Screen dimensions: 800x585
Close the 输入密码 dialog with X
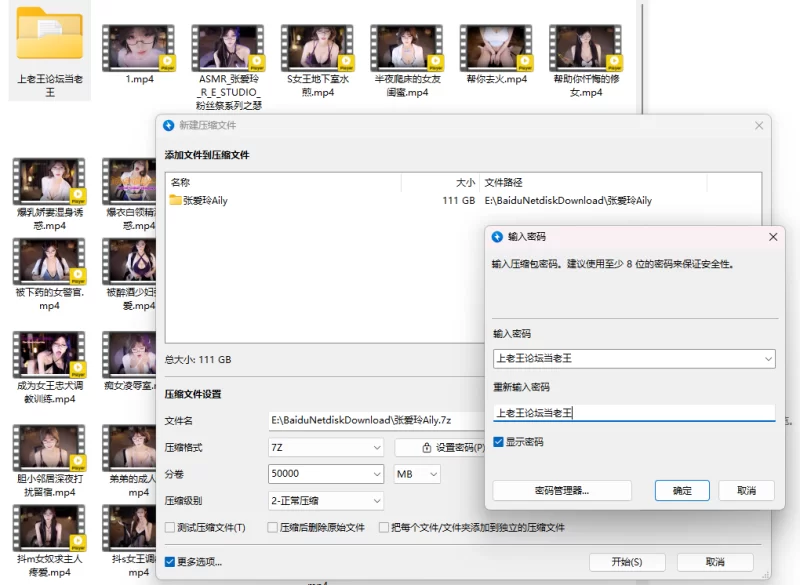772,237
